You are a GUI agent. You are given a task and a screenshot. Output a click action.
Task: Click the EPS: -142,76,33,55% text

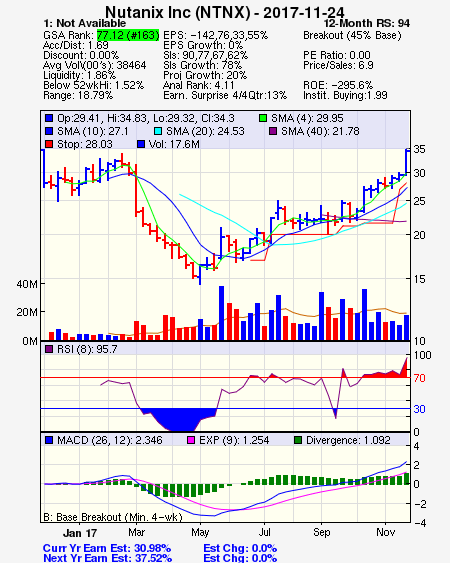click(x=215, y=35)
